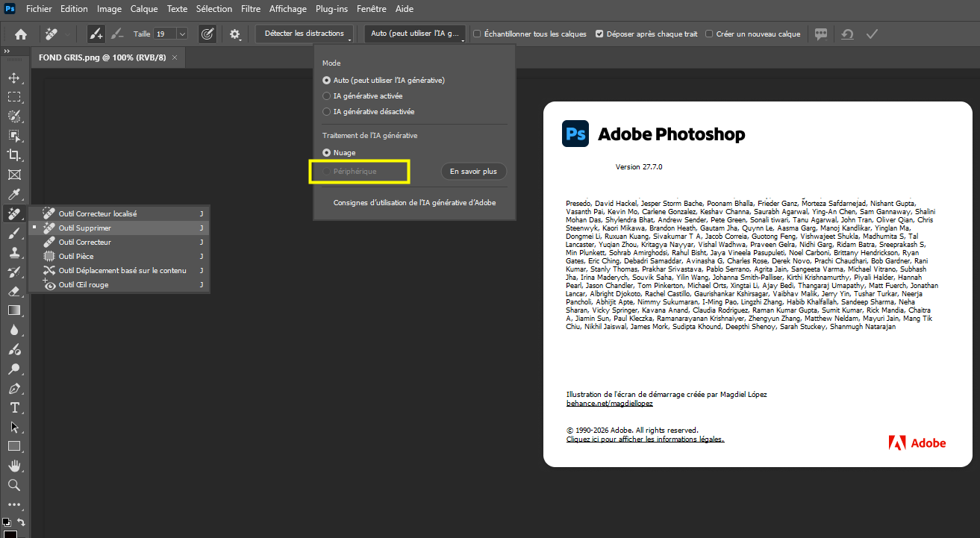Reset default foreground and background colors
980x538 pixels.
click(6, 522)
